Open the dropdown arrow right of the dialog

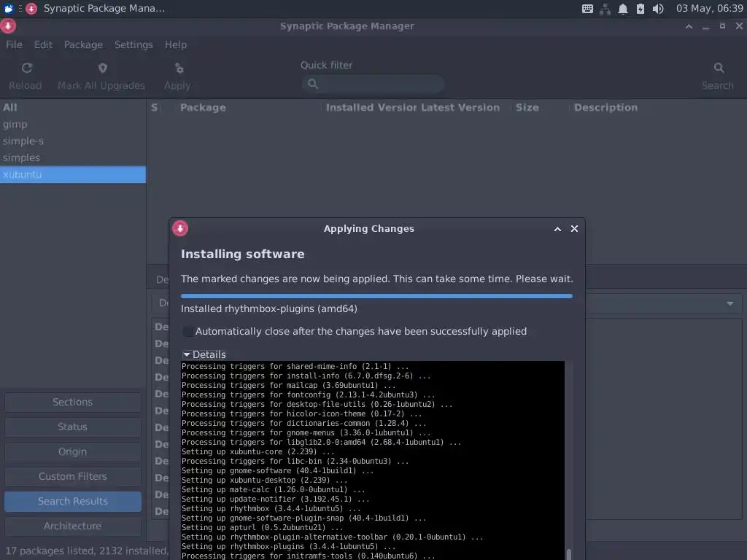(x=729, y=303)
